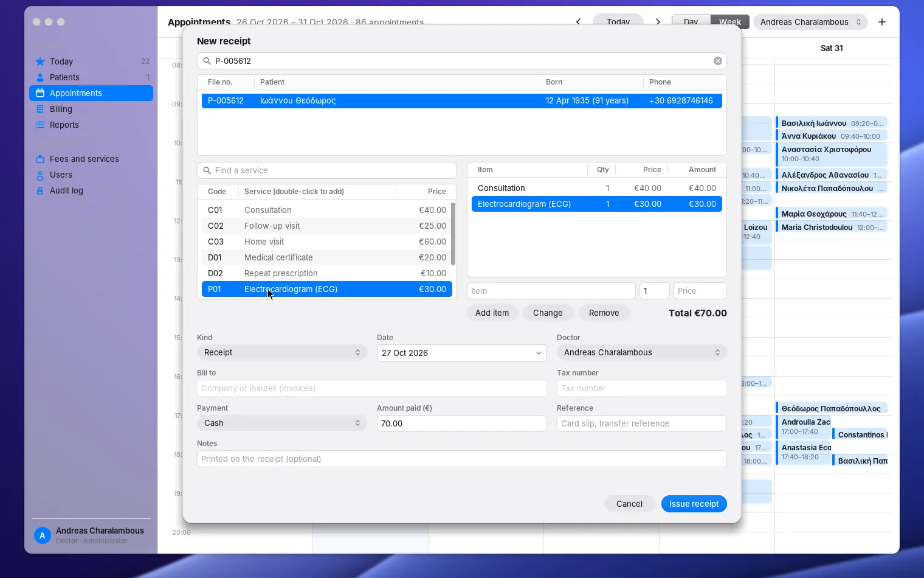Go to the previous week
The height and width of the screenshot is (578, 924).
tap(578, 22)
